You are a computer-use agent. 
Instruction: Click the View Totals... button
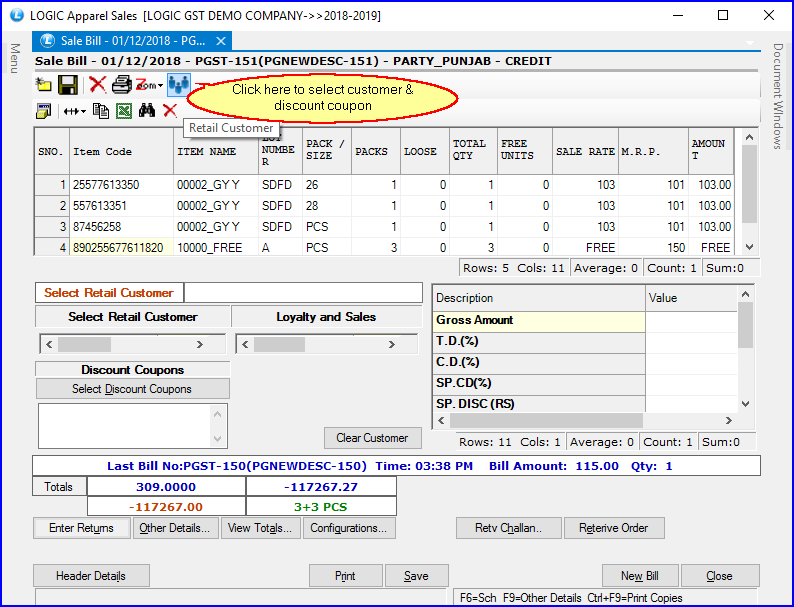[x=260, y=528]
